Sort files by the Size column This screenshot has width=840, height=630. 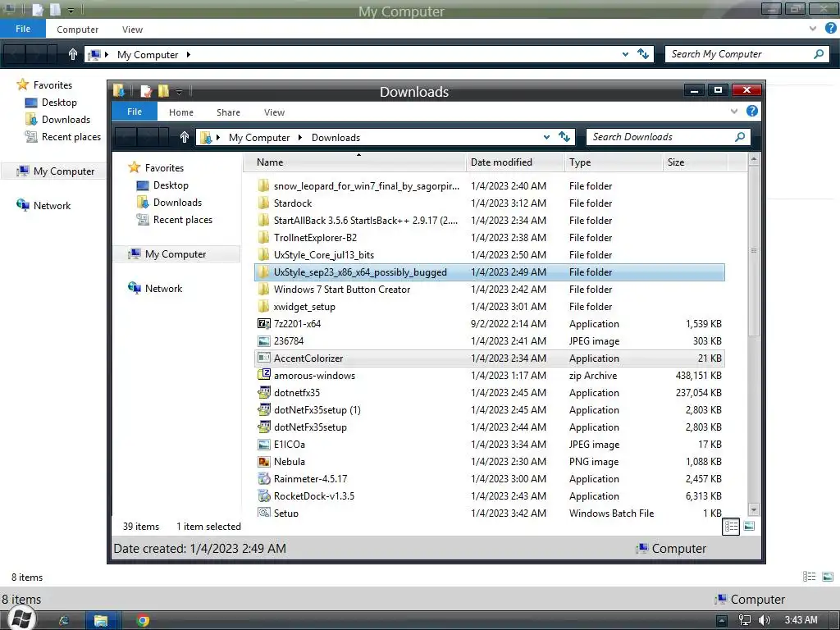695,162
